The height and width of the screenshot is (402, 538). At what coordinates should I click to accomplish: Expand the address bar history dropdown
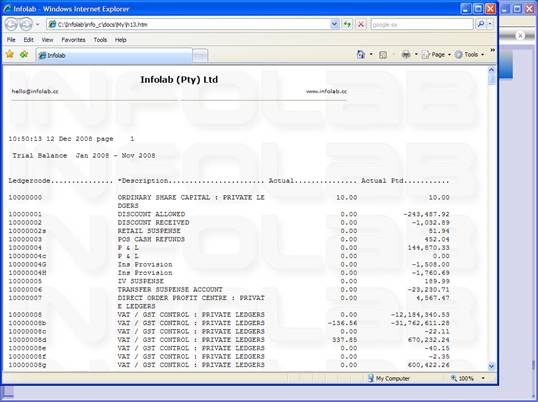pyautogui.click(x=334, y=24)
